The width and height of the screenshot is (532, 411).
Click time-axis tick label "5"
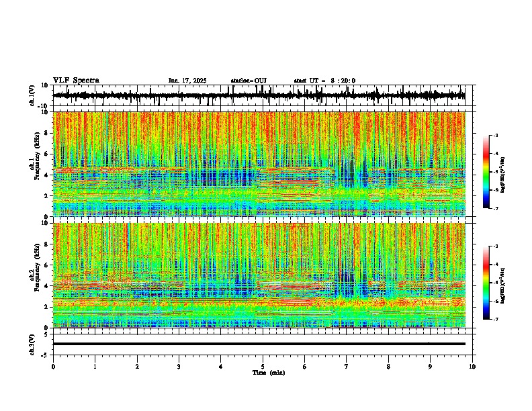pos(263,367)
